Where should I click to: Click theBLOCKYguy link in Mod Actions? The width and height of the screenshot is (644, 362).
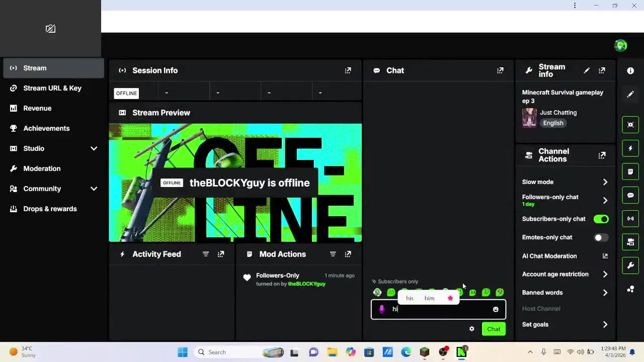pyautogui.click(x=306, y=284)
